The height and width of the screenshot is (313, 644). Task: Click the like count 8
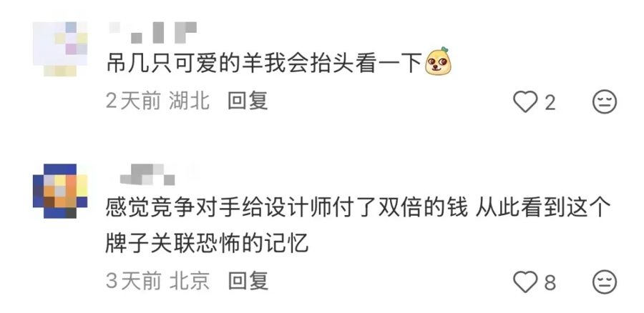[x=550, y=283]
